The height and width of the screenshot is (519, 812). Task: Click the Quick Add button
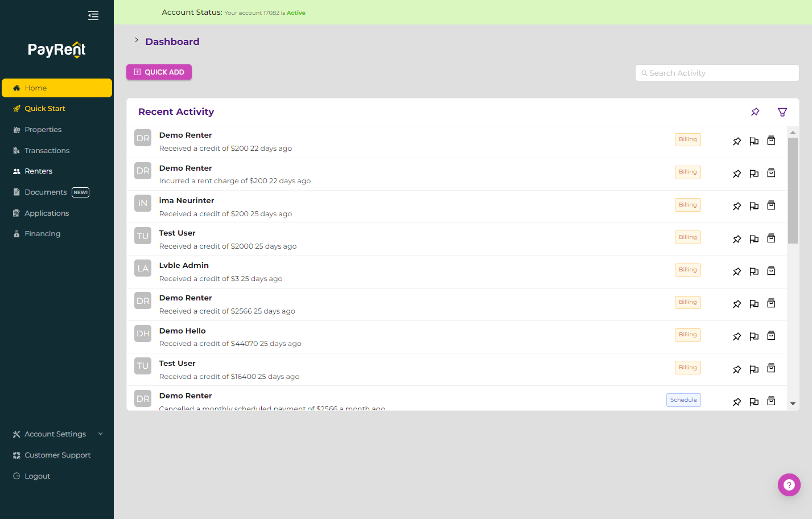[159, 72]
